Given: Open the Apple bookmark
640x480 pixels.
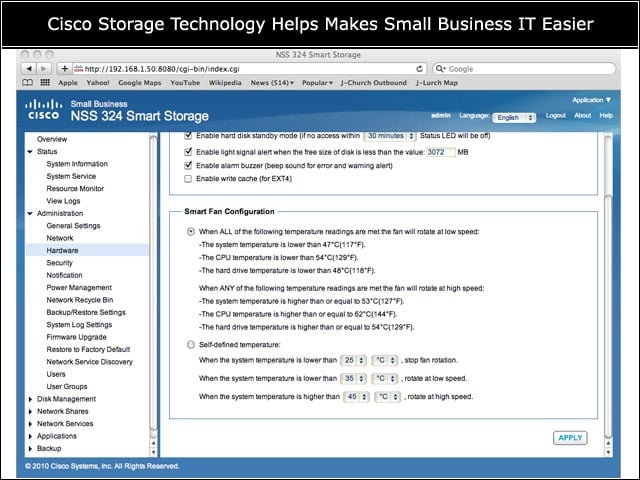Looking at the screenshot, I should pyautogui.click(x=68, y=82).
